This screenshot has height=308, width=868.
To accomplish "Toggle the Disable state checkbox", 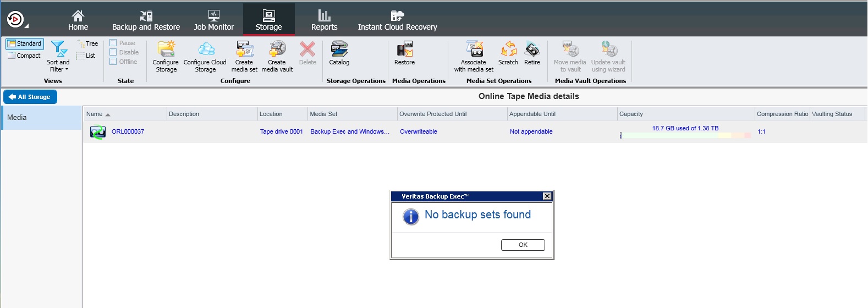I will pos(113,52).
